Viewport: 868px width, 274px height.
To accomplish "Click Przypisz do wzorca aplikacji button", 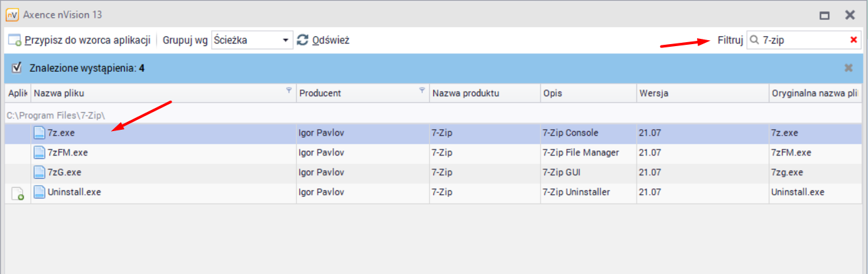I will (x=79, y=40).
